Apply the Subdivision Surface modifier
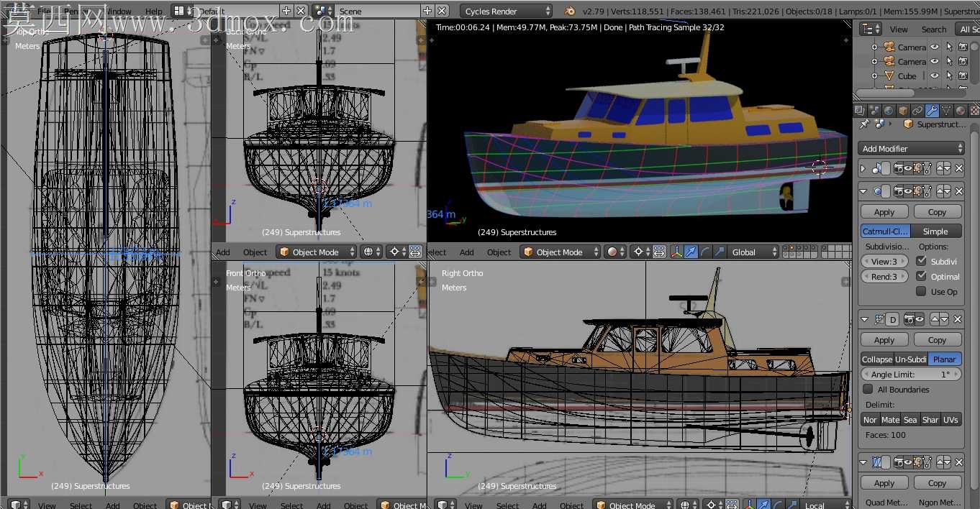The height and width of the screenshot is (509, 980). [884, 212]
